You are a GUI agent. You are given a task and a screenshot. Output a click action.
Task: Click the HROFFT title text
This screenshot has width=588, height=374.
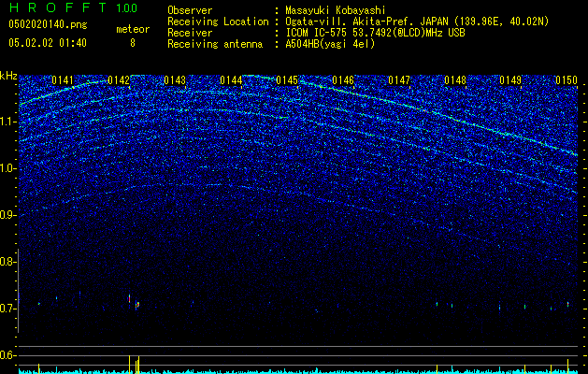click(58, 7)
